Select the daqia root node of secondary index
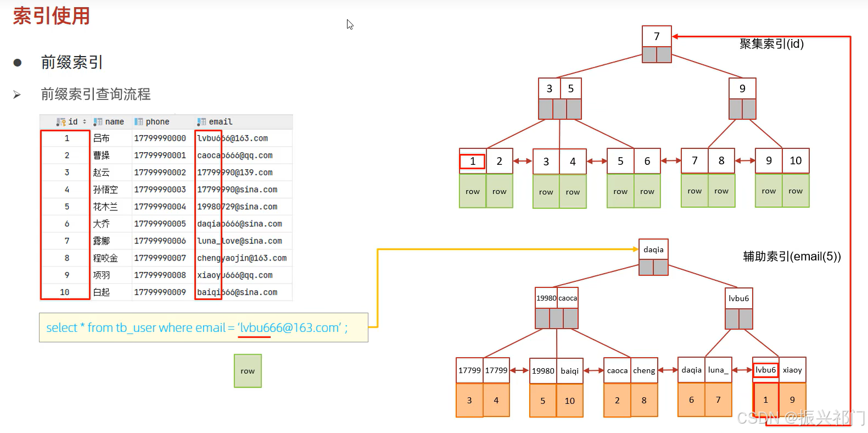 [653, 249]
